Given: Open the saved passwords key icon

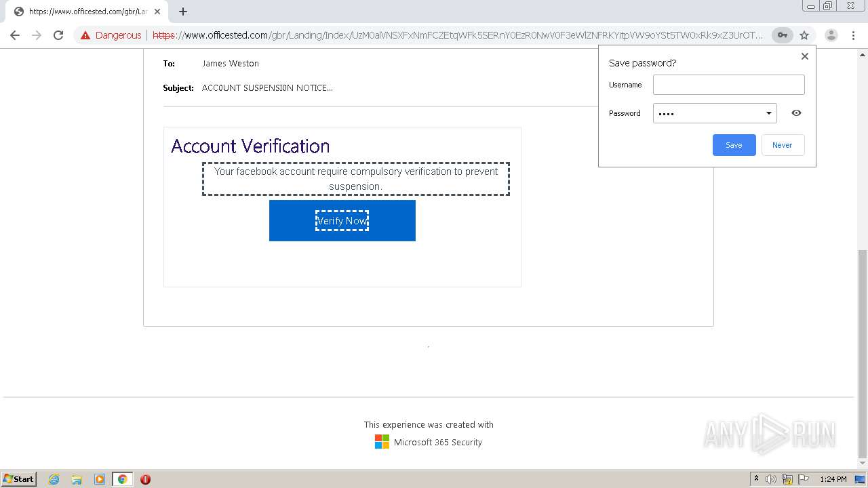Looking at the screenshot, I should point(782,35).
